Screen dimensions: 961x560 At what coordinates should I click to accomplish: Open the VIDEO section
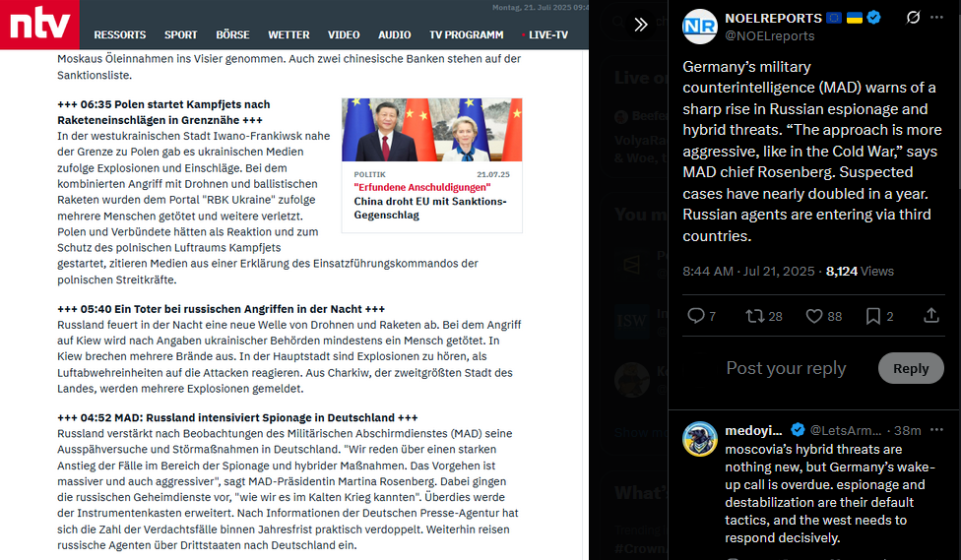[344, 34]
